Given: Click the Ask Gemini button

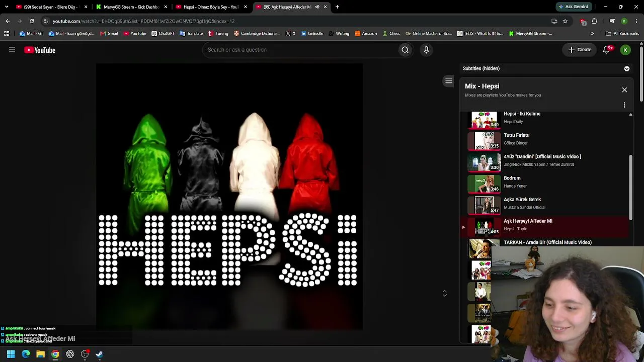Looking at the screenshot, I should [x=573, y=7].
